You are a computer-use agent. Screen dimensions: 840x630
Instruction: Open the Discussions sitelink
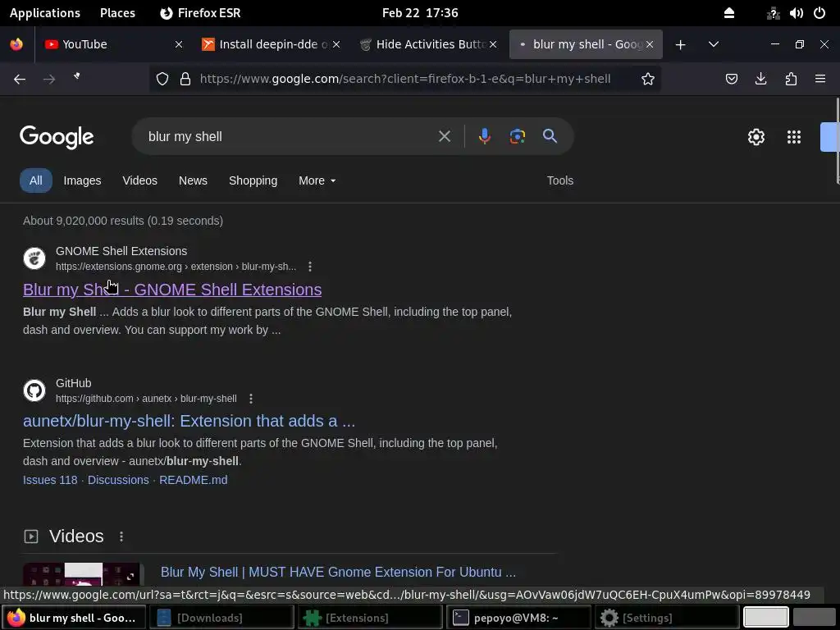click(x=118, y=480)
